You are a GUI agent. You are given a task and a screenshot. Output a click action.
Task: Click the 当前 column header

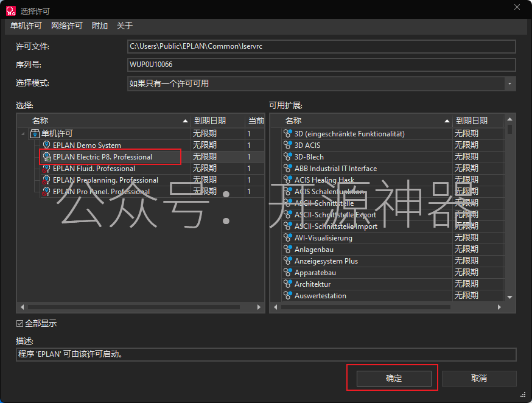255,121
